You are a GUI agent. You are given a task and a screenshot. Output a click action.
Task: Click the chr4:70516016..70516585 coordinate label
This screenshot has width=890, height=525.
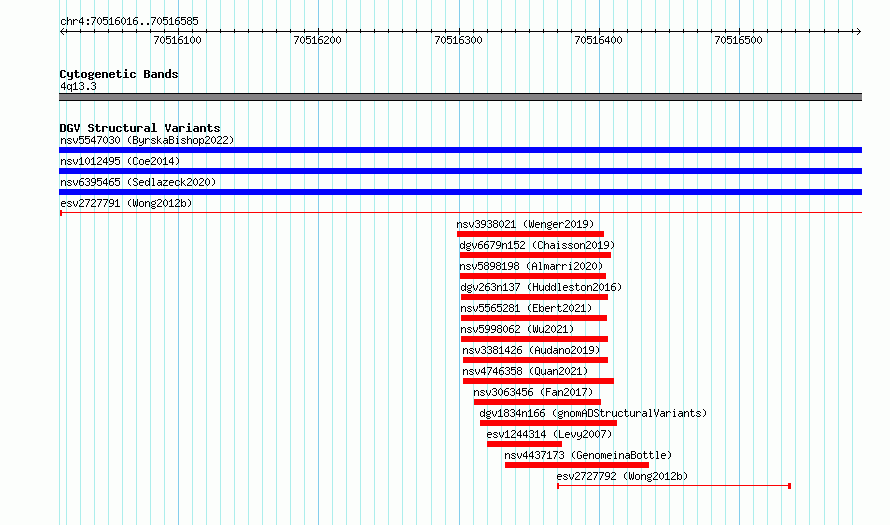(129, 22)
